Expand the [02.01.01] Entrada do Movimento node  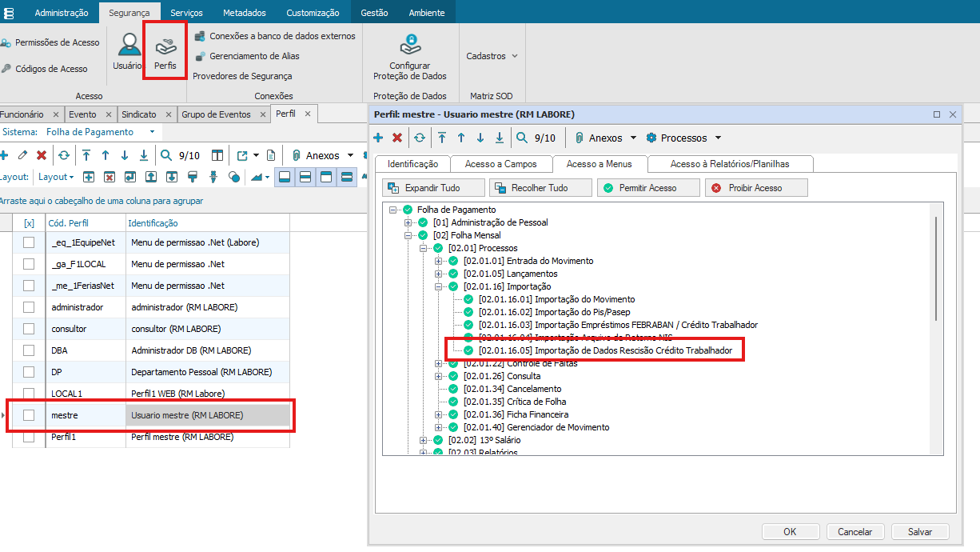pos(439,261)
